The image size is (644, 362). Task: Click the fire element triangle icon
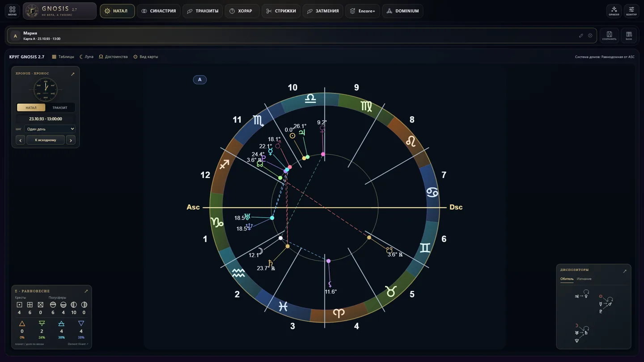[x=22, y=324]
